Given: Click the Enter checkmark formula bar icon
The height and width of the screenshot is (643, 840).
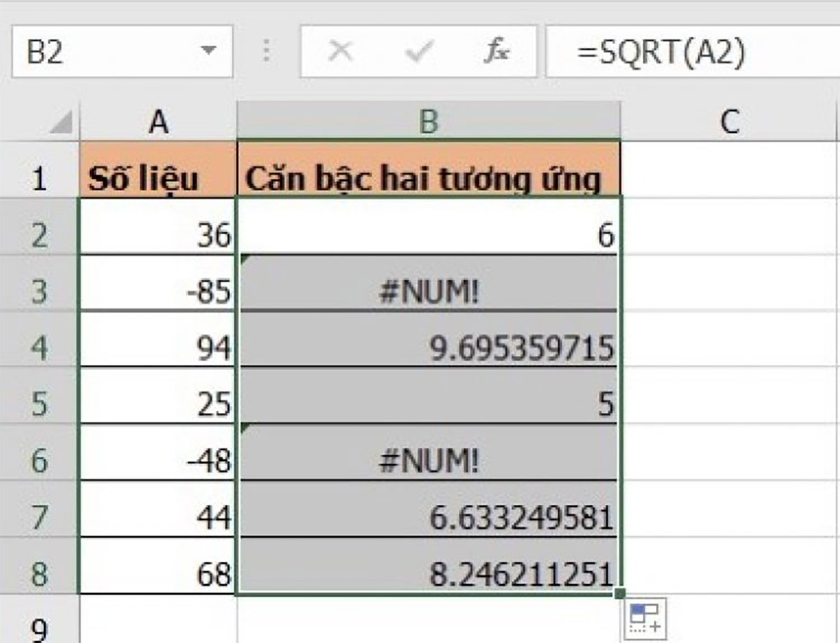Looking at the screenshot, I should (x=419, y=51).
